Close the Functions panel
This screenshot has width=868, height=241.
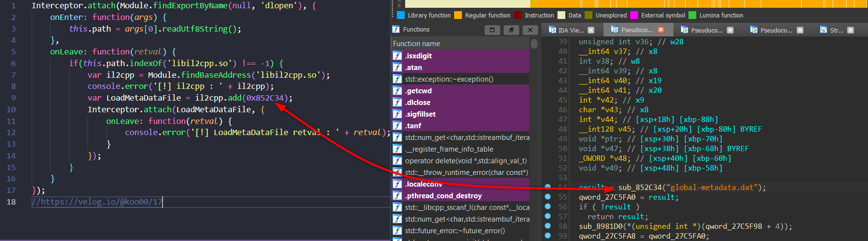click(530, 30)
